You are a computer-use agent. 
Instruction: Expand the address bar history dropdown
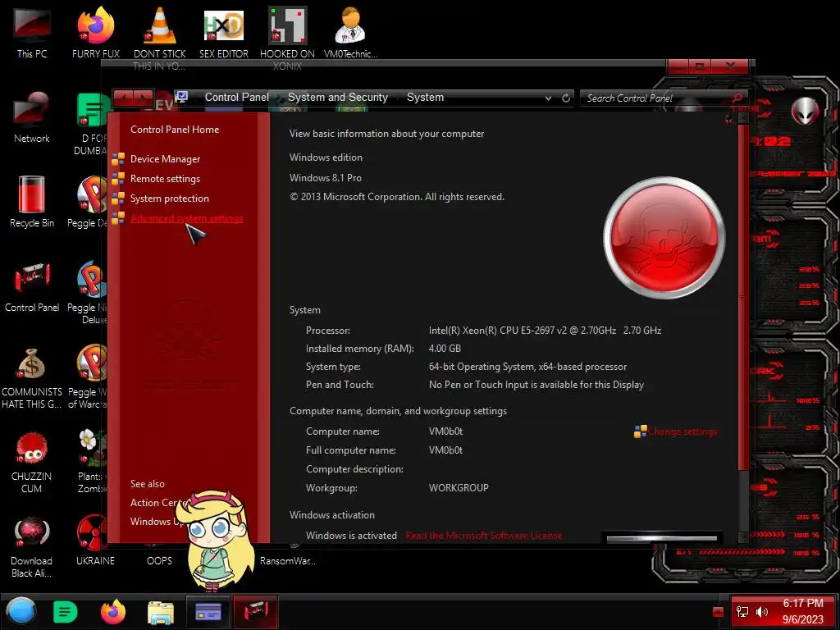tap(548, 98)
